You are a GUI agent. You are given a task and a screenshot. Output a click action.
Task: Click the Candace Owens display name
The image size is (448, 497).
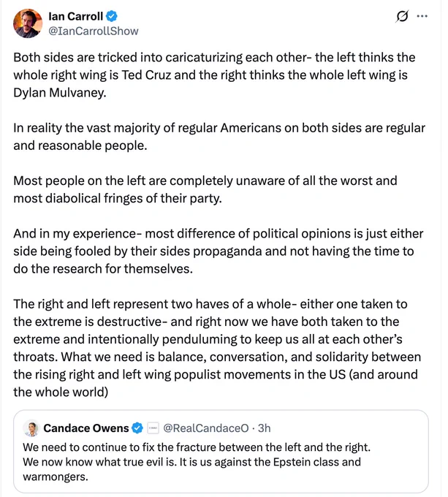click(x=86, y=428)
